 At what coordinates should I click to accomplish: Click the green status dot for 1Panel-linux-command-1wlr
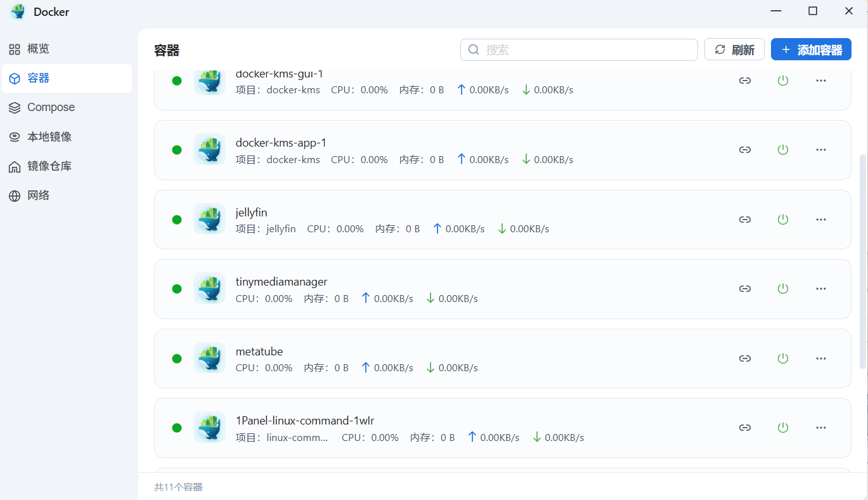177,428
